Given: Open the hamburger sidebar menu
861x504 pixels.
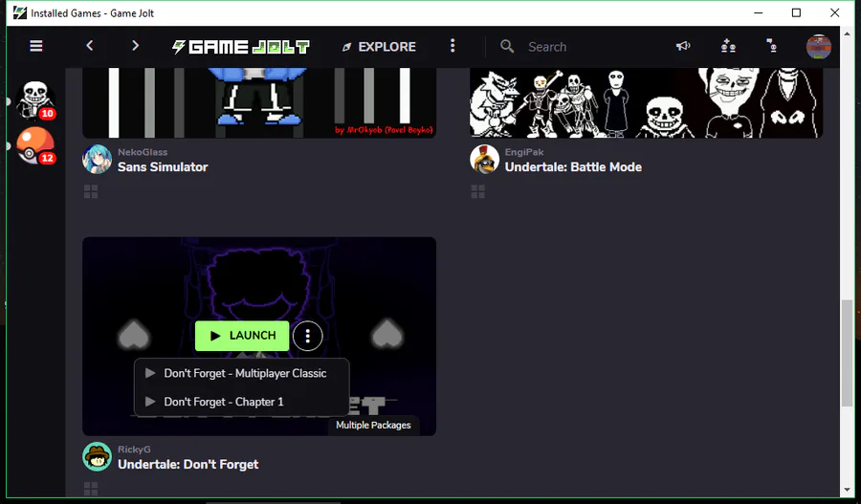Looking at the screenshot, I should (36, 46).
